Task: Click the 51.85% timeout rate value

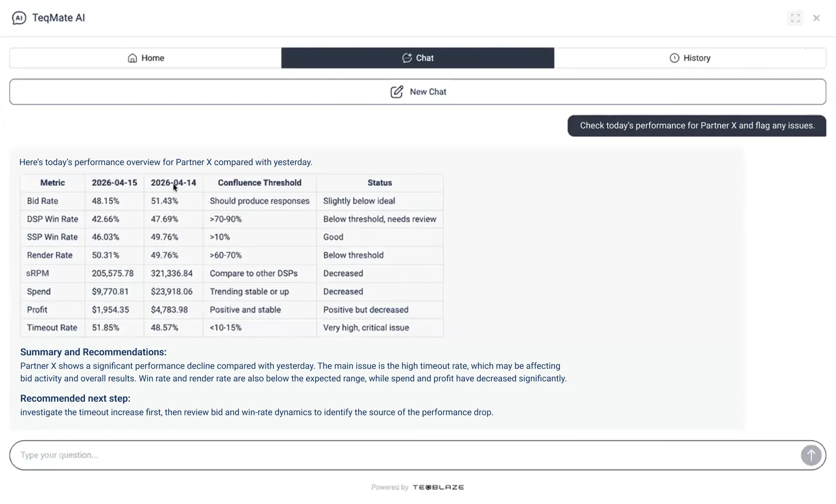Action: pos(105,327)
